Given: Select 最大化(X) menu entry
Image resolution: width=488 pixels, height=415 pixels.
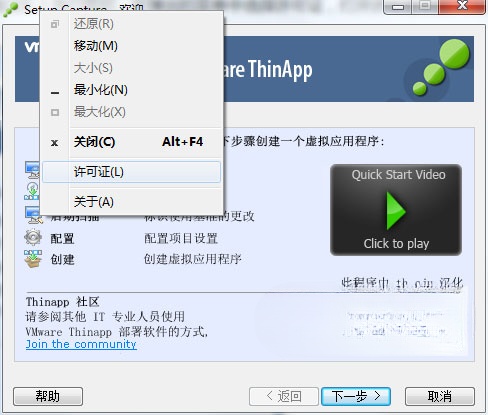Looking at the screenshot, I should [131, 112].
